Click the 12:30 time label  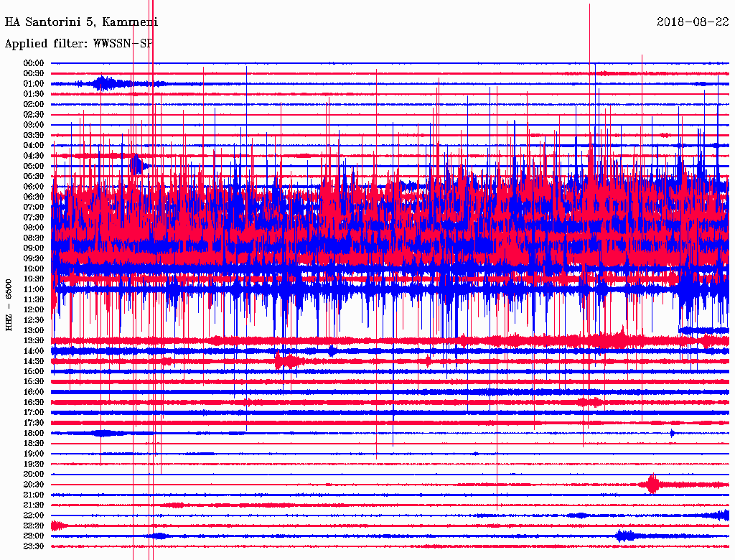pos(34,320)
